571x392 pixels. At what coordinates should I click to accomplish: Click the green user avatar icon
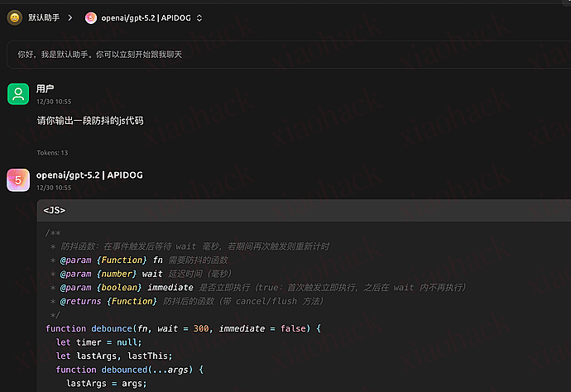[x=18, y=93]
